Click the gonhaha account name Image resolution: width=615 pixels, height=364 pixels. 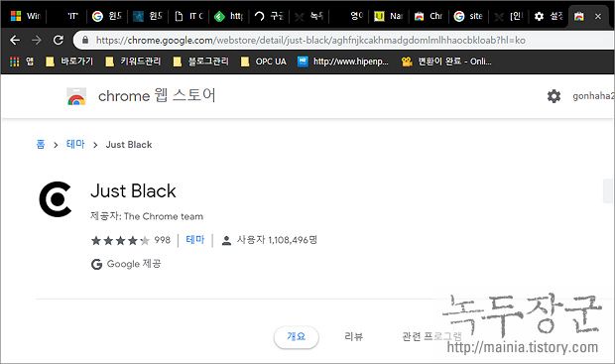(x=593, y=96)
